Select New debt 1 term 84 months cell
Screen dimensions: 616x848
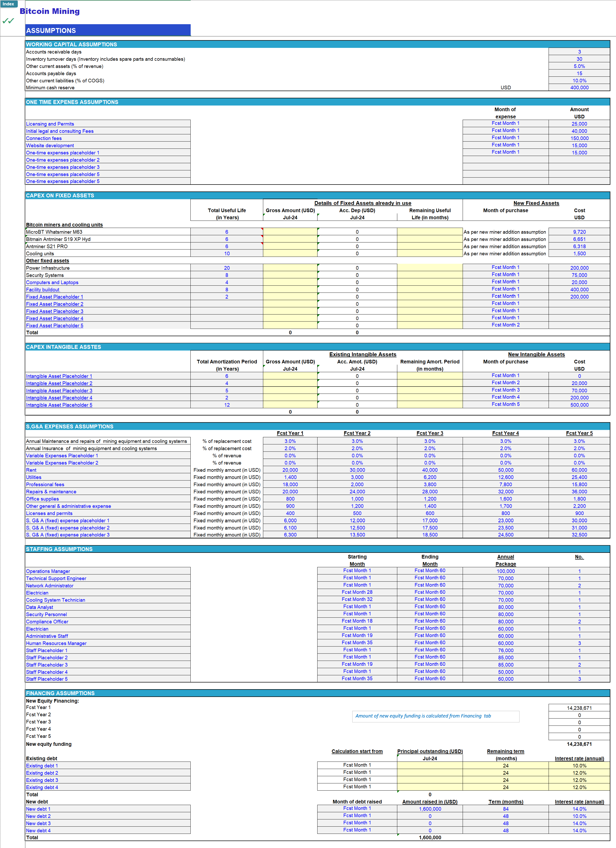tap(505, 808)
